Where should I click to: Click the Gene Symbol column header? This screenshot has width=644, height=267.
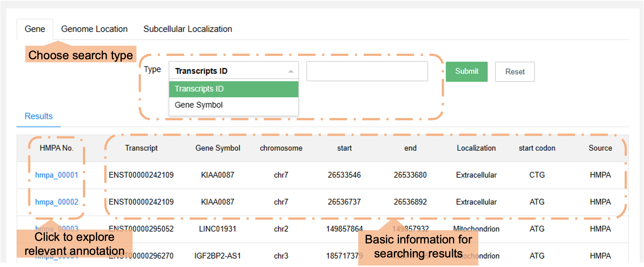point(218,148)
